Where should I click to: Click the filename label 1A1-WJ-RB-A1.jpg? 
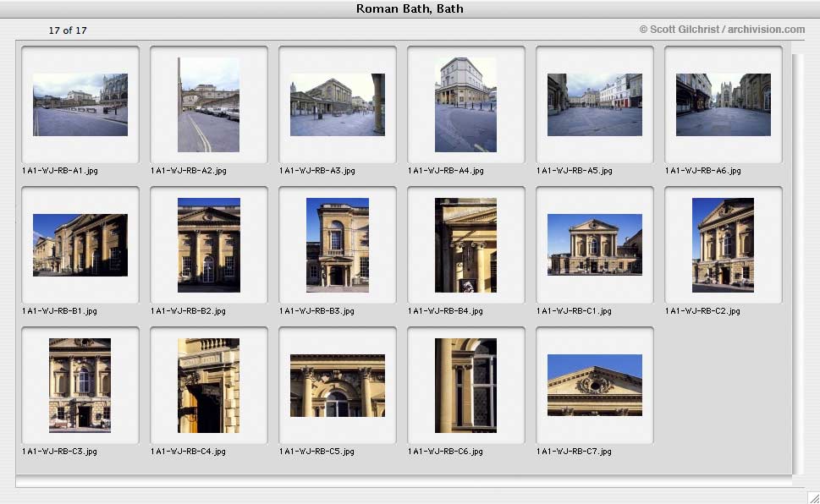pyautogui.click(x=60, y=171)
